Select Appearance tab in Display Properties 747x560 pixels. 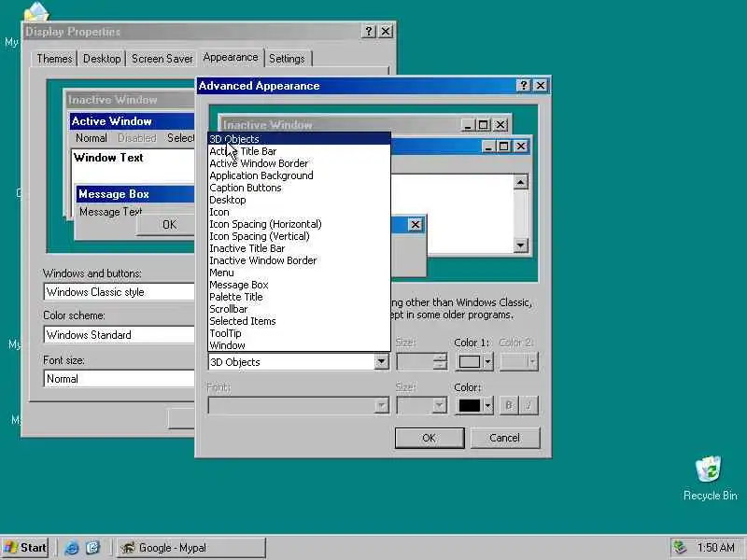231,58
